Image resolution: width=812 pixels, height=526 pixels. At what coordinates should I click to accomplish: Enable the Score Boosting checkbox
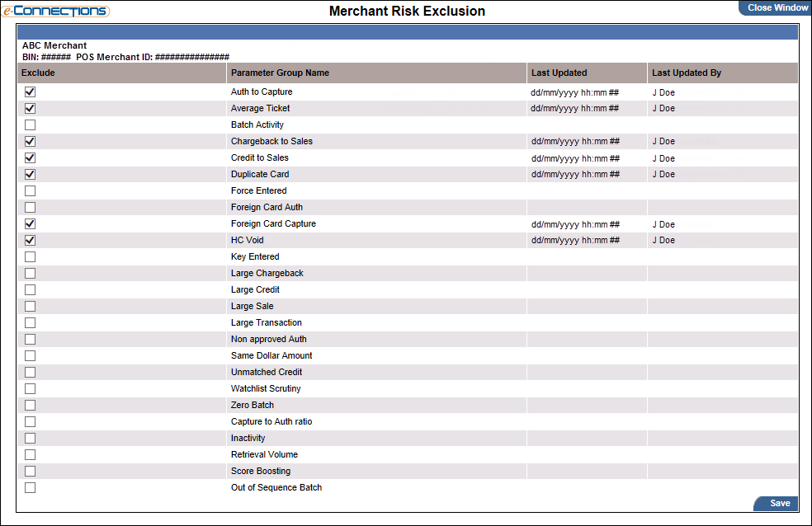[31, 472]
